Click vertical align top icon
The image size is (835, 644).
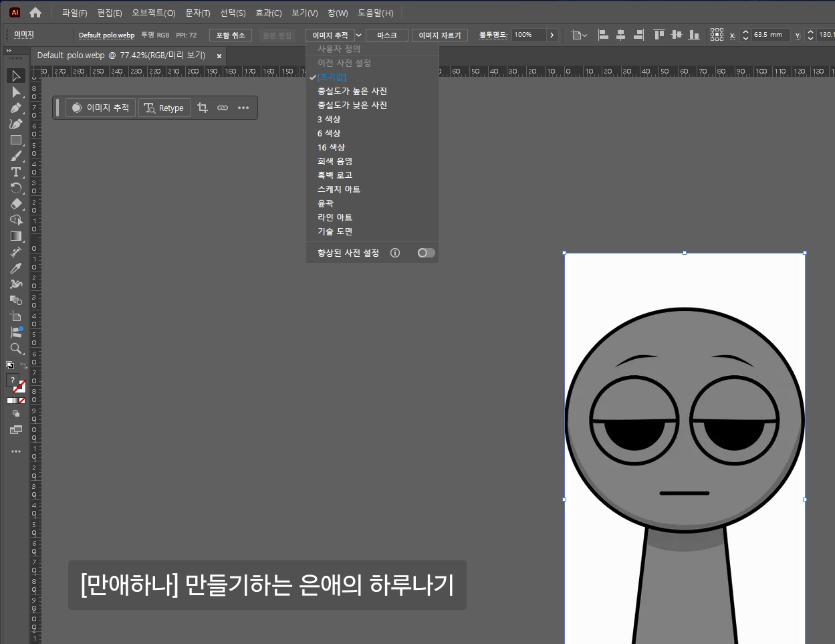pos(659,35)
